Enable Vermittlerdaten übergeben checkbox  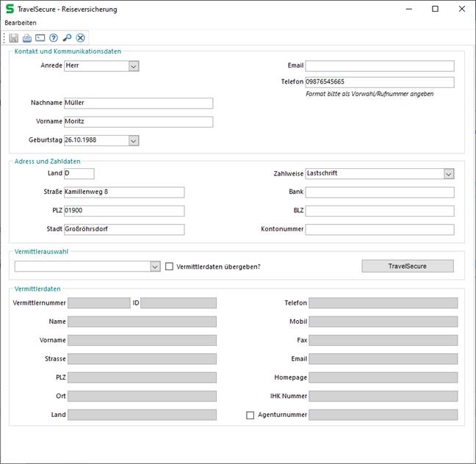(x=170, y=267)
